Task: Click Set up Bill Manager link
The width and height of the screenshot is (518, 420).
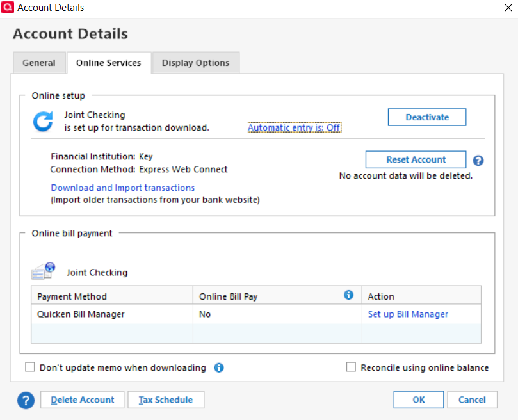Action: tap(408, 314)
